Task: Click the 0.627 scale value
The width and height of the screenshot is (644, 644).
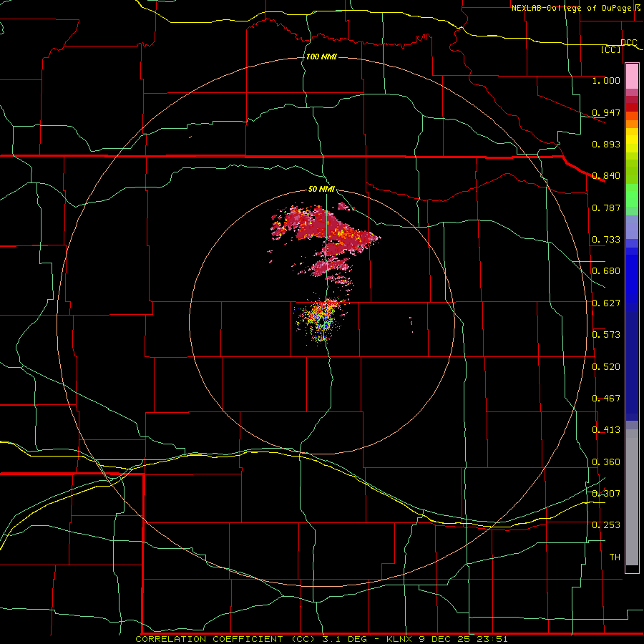Action: pos(606,303)
